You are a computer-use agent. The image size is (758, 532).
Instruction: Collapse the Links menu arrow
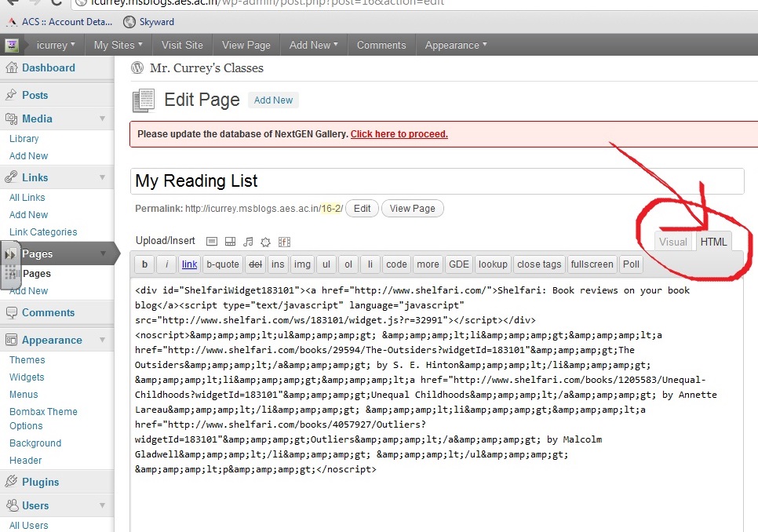tap(103, 177)
